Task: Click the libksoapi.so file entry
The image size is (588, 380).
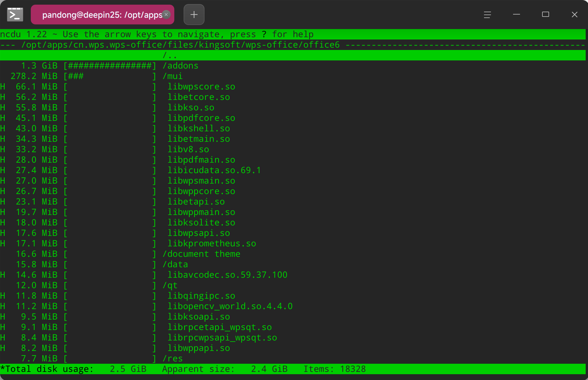Action: 199,317
